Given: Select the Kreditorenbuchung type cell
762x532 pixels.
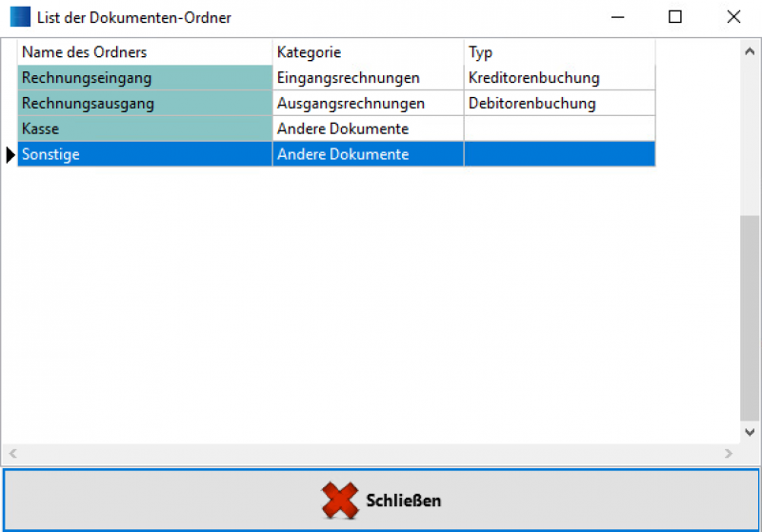Looking at the screenshot, I should click(559, 78).
